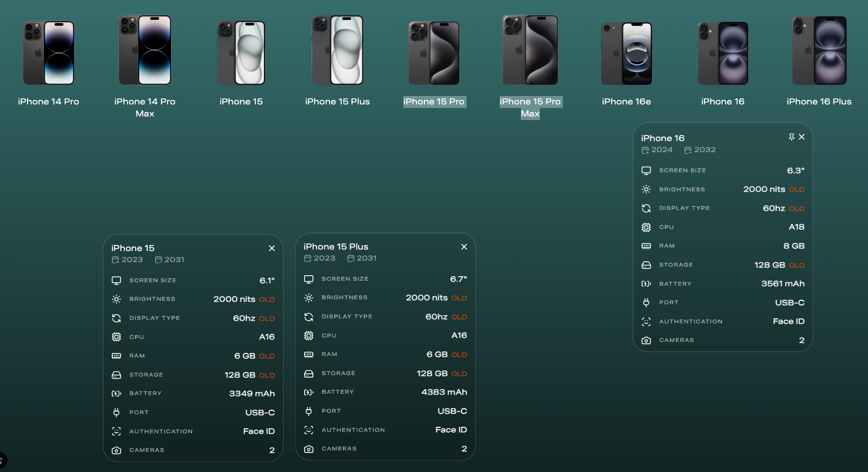
Task: Select the iPhone 16 Plus thumbnail
Action: point(819,51)
